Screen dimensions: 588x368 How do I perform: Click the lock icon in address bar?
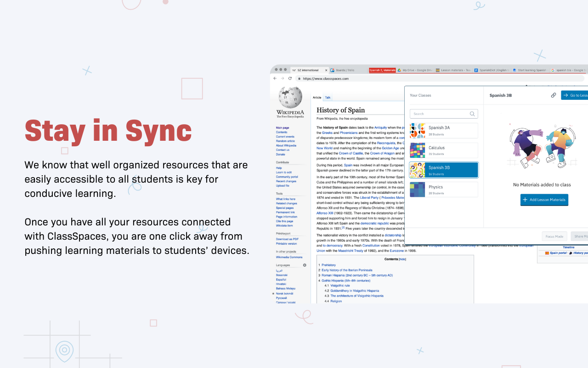tap(300, 79)
